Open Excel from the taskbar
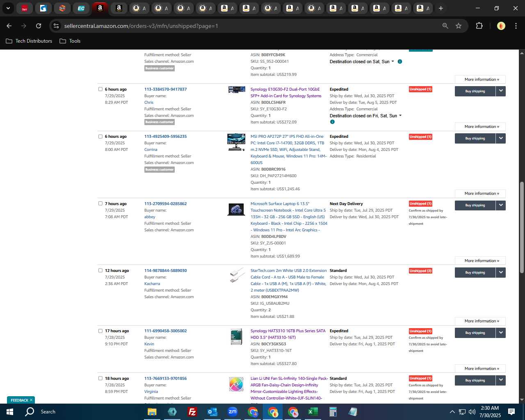Screen dimensions: 525x420 tap(313, 412)
